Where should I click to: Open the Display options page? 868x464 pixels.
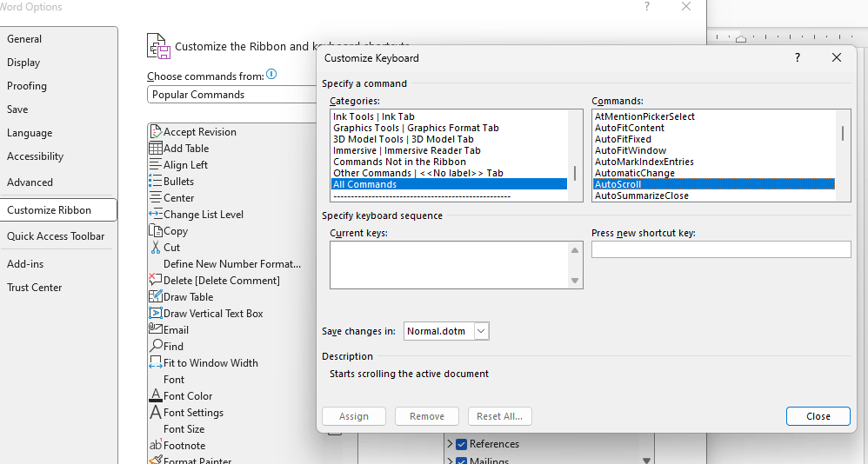pyautogui.click(x=58, y=63)
